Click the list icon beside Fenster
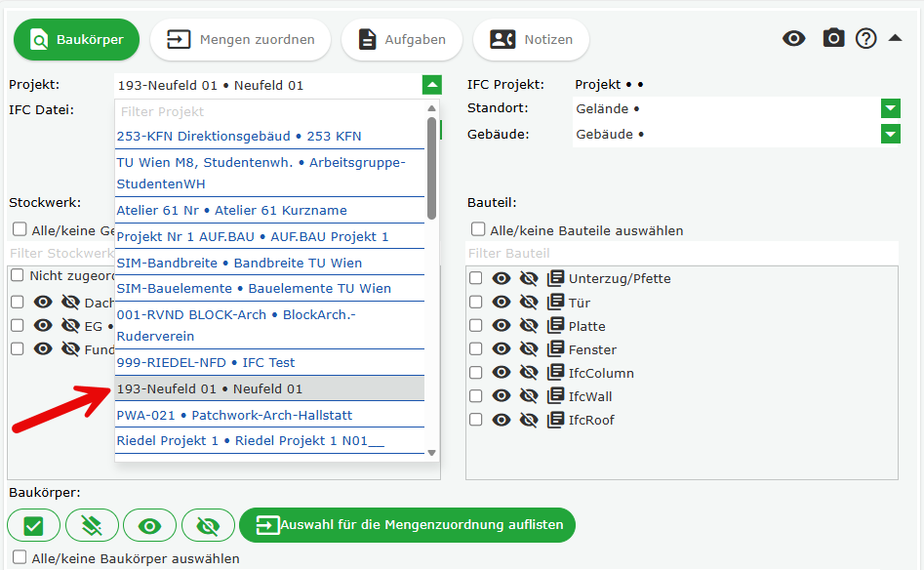This screenshot has width=924, height=570. 556,349
